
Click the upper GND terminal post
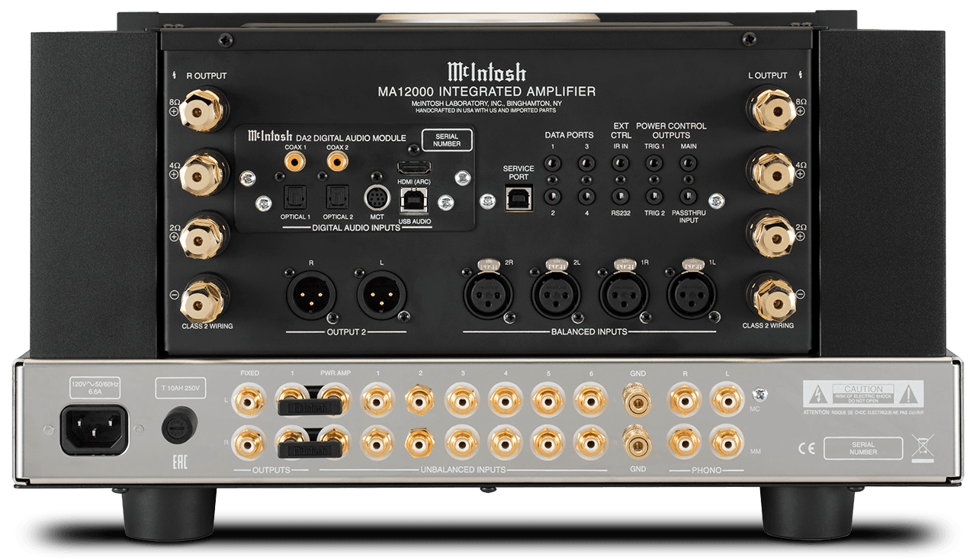pos(637,399)
